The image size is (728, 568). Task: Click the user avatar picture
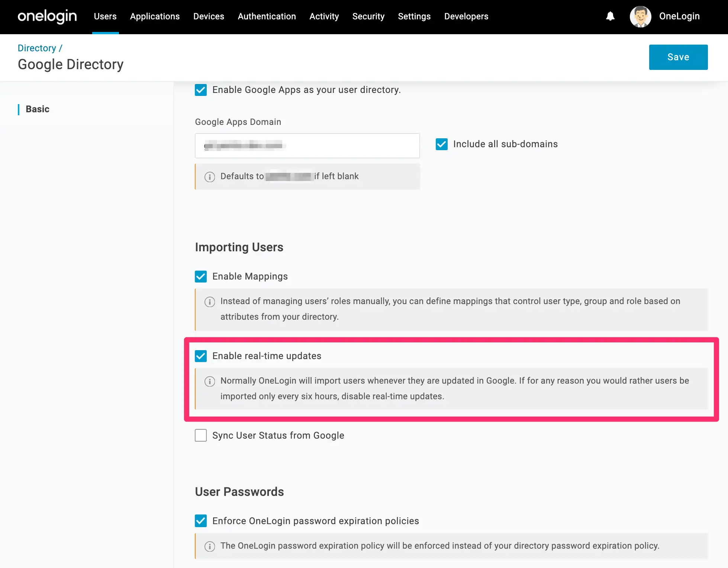click(x=640, y=17)
